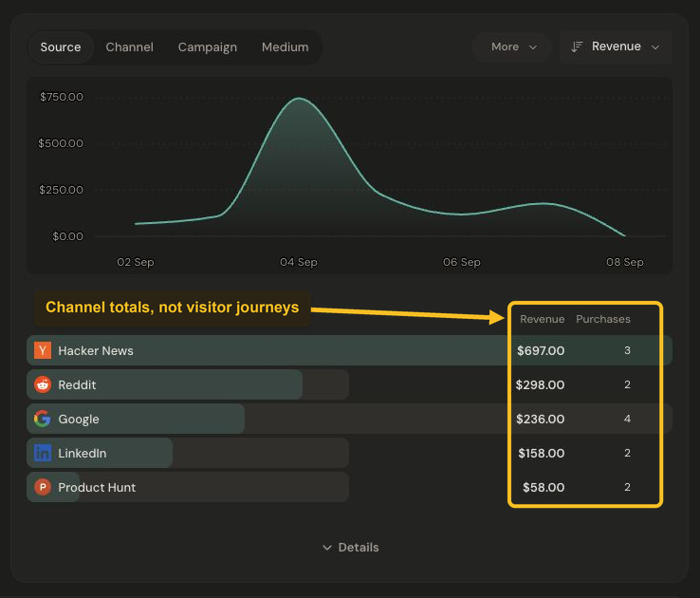The height and width of the screenshot is (598, 700).
Task: Open the More dropdown
Action: pyautogui.click(x=511, y=47)
